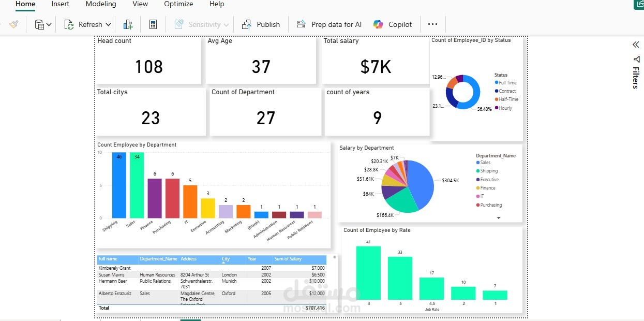Select the Alberto Errazuriz table row
Screen dimensions: 644x321
coord(212,297)
